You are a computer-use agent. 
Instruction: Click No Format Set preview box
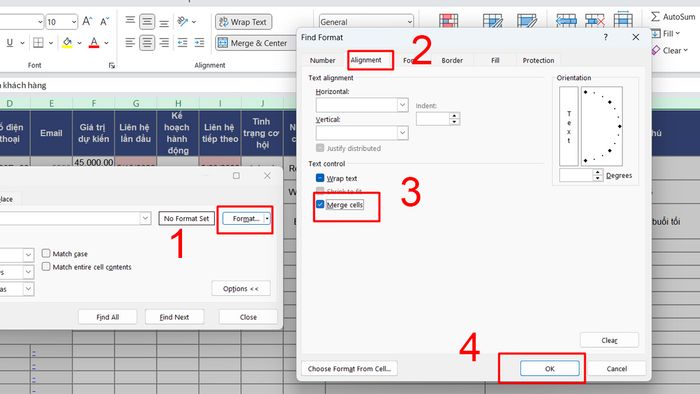point(186,219)
